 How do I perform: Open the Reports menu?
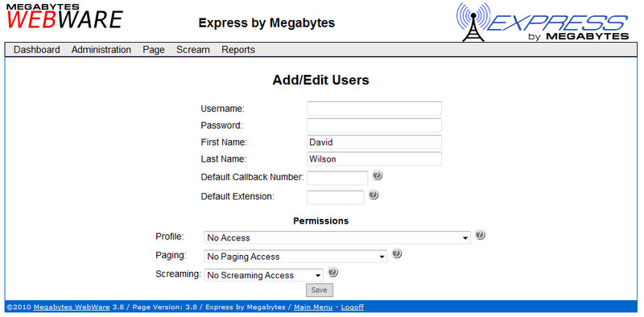(x=238, y=50)
